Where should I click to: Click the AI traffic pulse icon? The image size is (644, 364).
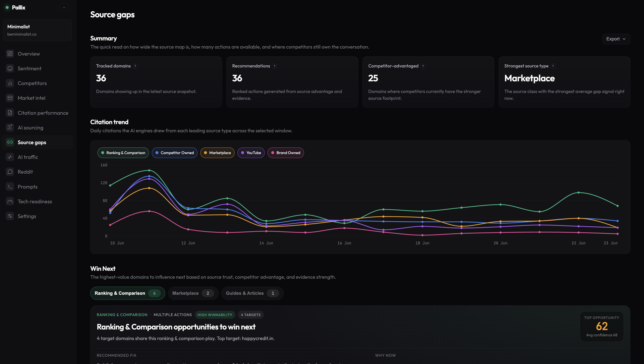point(10,157)
